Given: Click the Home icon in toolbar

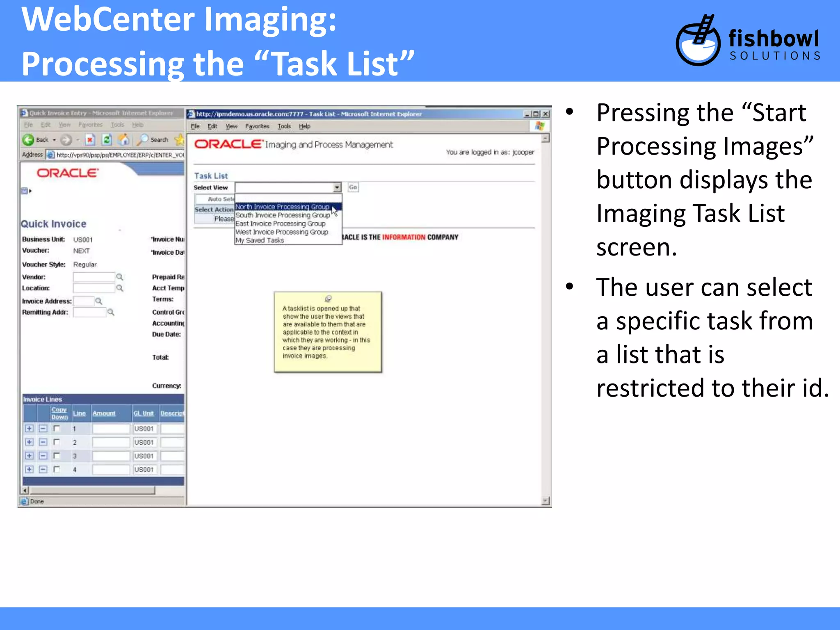Looking at the screenshot, I should 123,140.
